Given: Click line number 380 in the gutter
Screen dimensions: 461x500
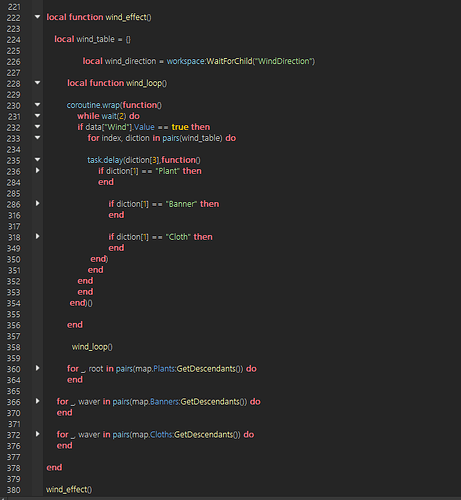Looking at the screenshot, I should [x=14, y=490].
